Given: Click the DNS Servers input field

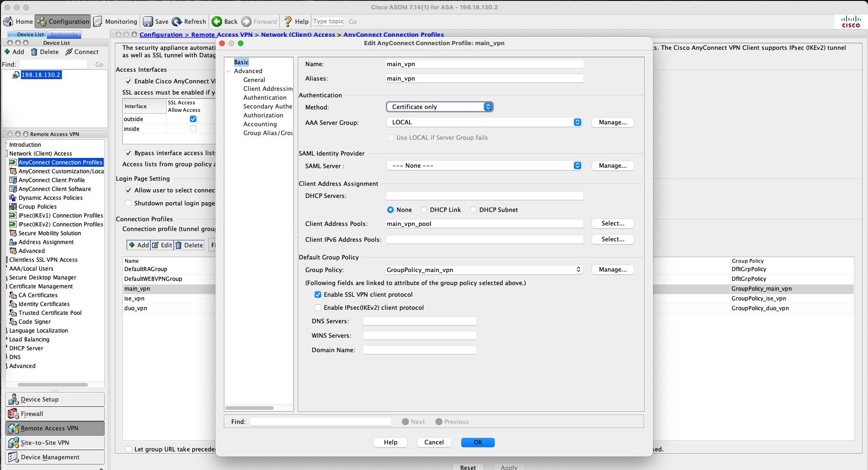Looking at the screenshot, I should pyautogui.click(x=419, y=321).
